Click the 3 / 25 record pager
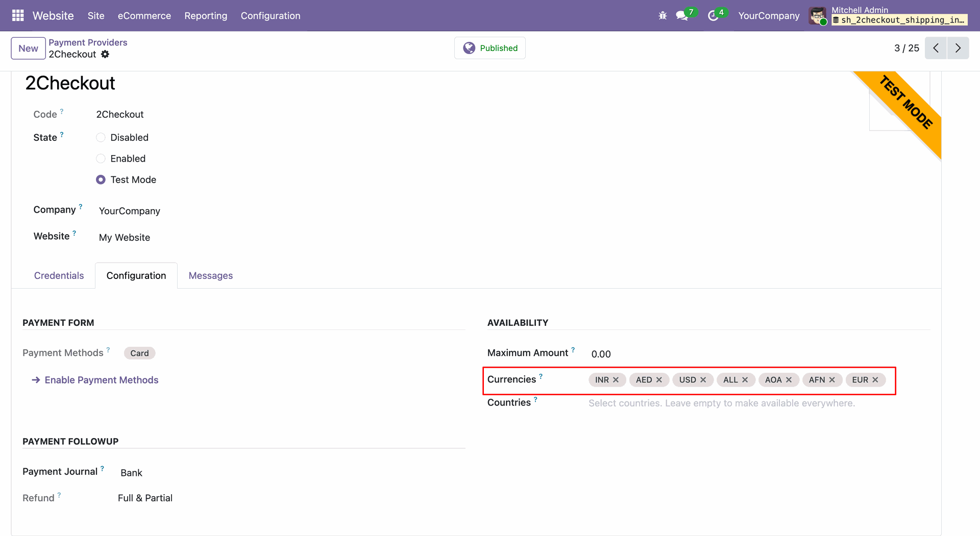The width and height of the screenshot is (980, 536). click(x=906, y=48)
